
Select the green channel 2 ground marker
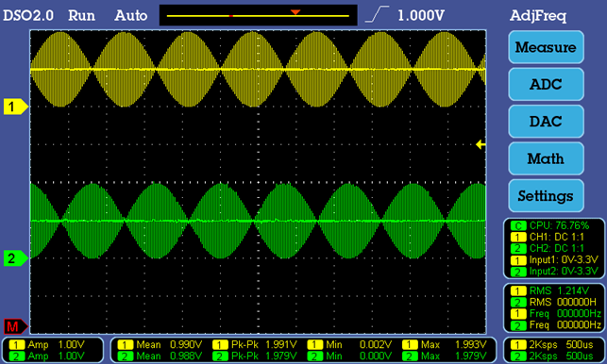click(x=15, y=258)
